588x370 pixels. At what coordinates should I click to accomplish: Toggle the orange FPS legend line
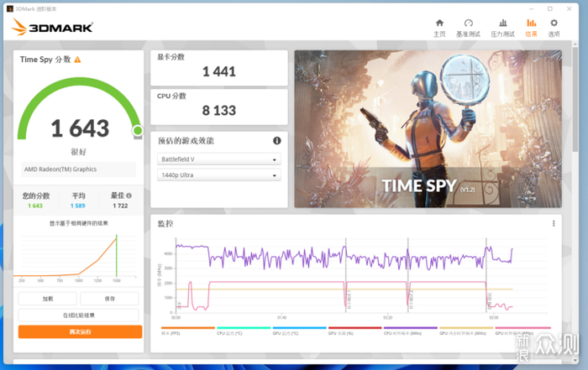pos(188,331)
